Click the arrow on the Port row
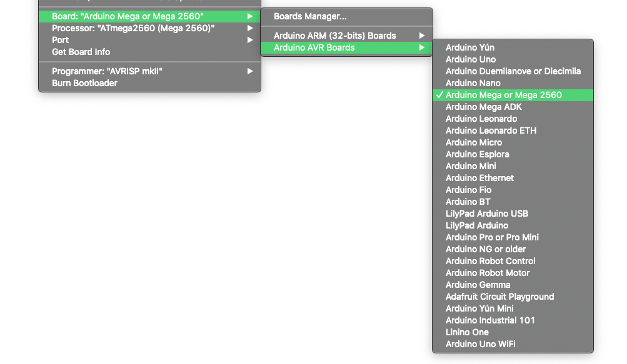The width and height of the screenshot is (627, 364). pyautogui.click(x=250, y=40)
